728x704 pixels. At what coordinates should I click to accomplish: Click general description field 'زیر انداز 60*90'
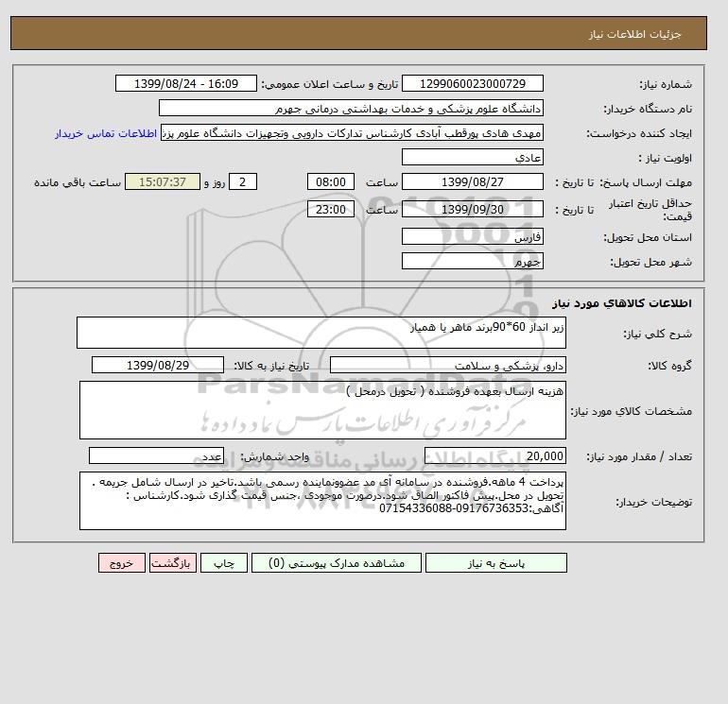pos(321,333)
